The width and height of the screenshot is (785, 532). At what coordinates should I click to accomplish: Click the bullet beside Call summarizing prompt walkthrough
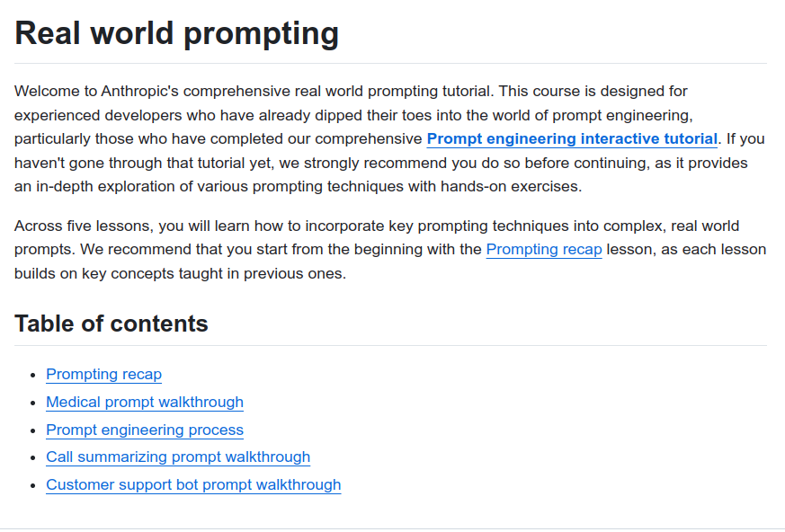point(33,457)
